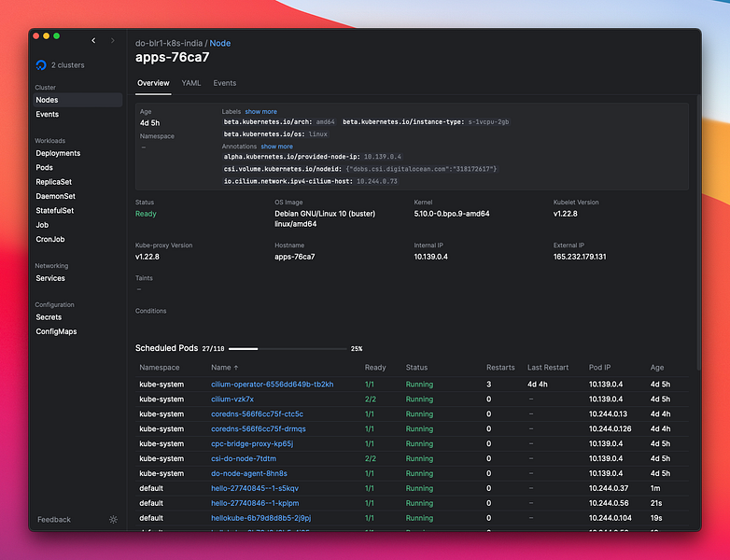The height and width of the screenshot is (560, 730).
Task: Open Job in the sidebar
Action: 42,225
